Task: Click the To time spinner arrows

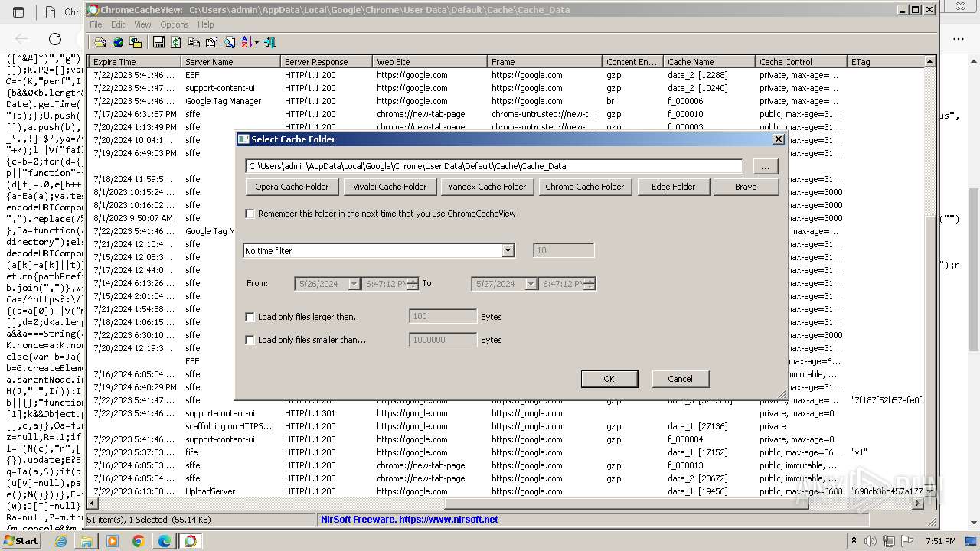Action: click(x=590, y=284)
